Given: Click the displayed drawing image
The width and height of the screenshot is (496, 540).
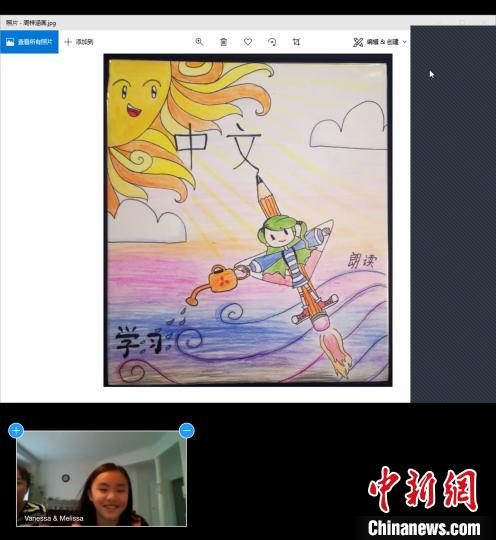Looking at the screenshot, I should pos(248,220).
